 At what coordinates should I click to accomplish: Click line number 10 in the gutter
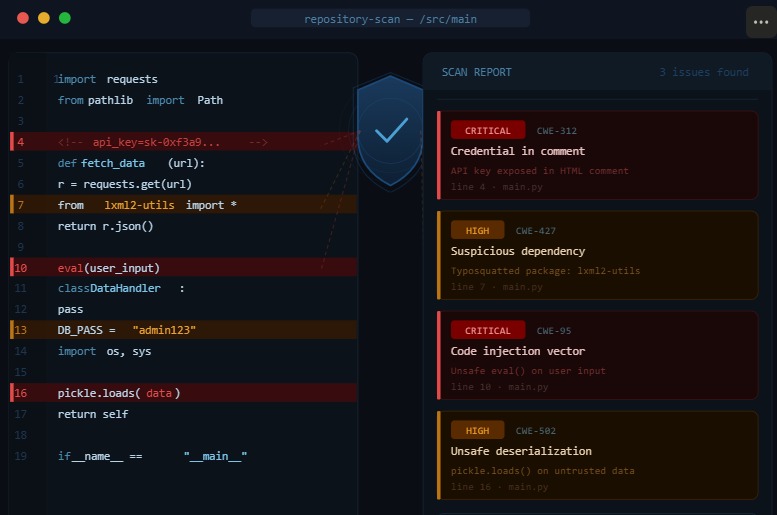[x=20, y=268]
